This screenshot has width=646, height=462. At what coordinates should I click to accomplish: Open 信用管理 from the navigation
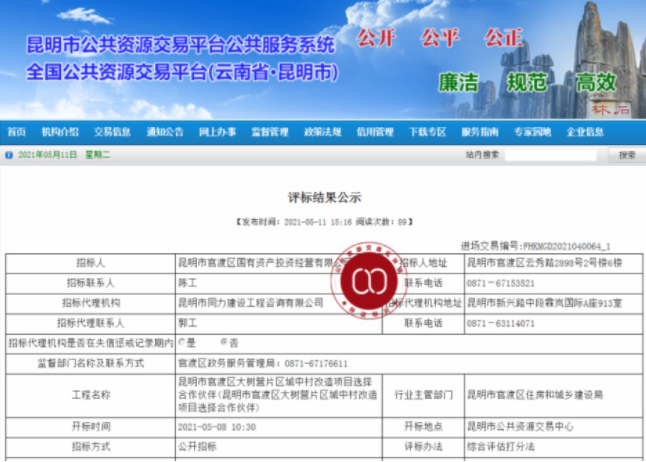coord(375,132)
